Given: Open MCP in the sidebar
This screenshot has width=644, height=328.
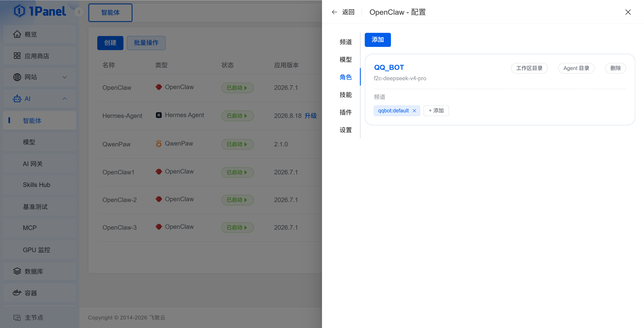Looking at the screenshot, I should 40,228.
